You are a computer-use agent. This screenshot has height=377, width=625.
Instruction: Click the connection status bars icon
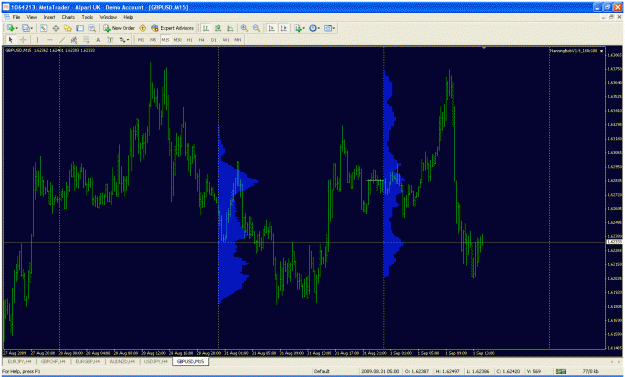pos(560,371)
